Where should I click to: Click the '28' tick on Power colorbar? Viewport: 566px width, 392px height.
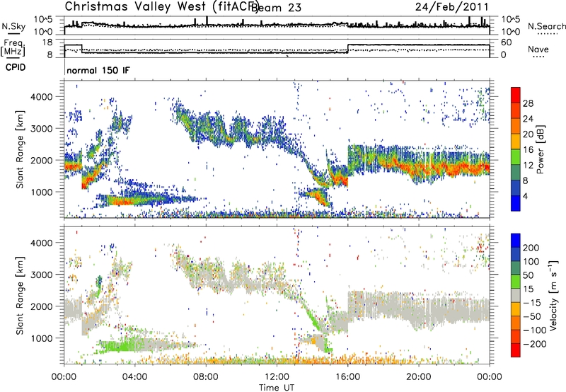click(528, 103)
